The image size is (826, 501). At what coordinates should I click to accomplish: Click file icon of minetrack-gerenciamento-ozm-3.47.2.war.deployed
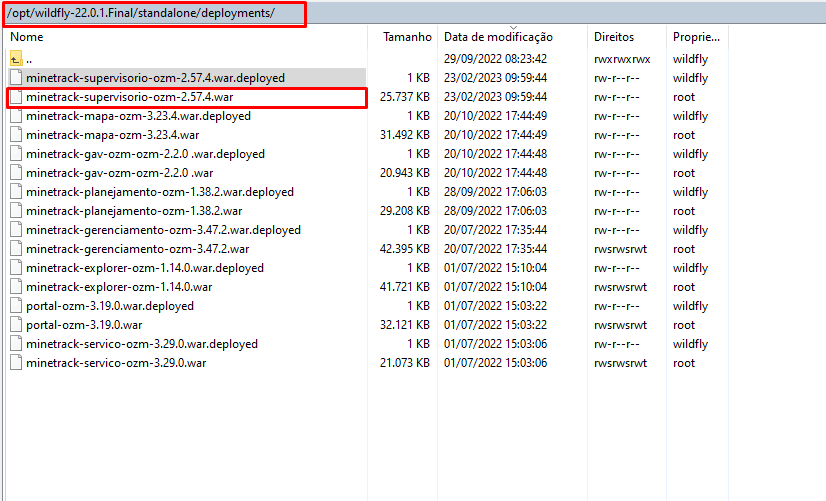coord(16,230)
